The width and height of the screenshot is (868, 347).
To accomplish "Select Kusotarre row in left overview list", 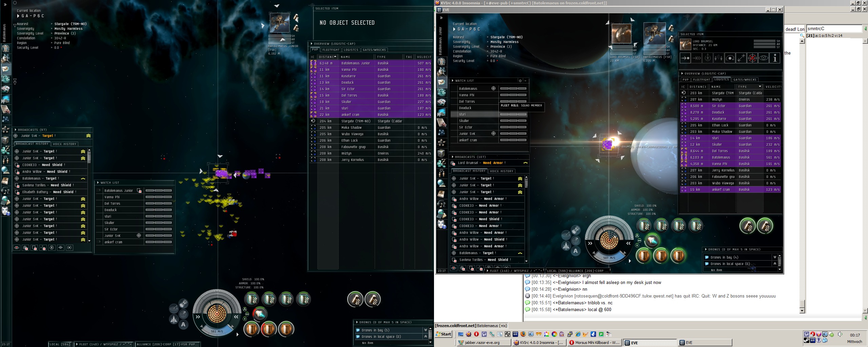I will click(370, 76).
